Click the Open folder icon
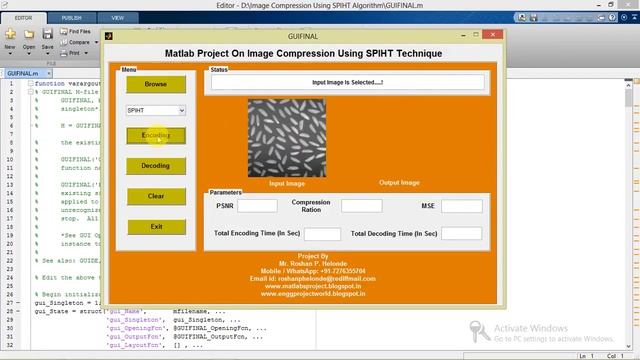This screenshot has width=640, height=360. click(29, 34)
